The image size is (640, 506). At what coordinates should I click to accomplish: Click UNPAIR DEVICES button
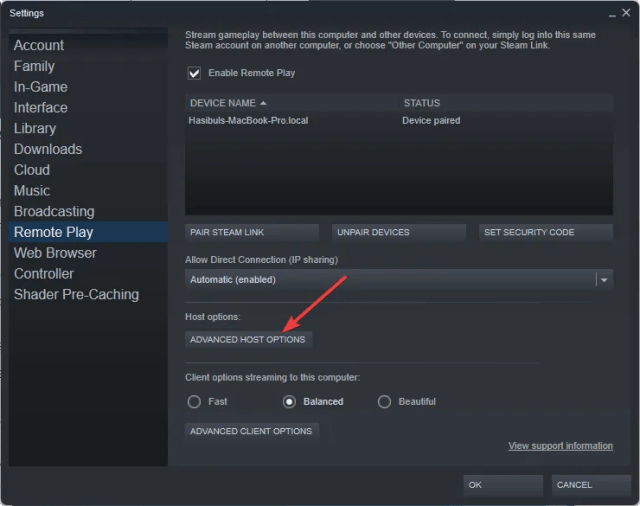pos(399,232)
